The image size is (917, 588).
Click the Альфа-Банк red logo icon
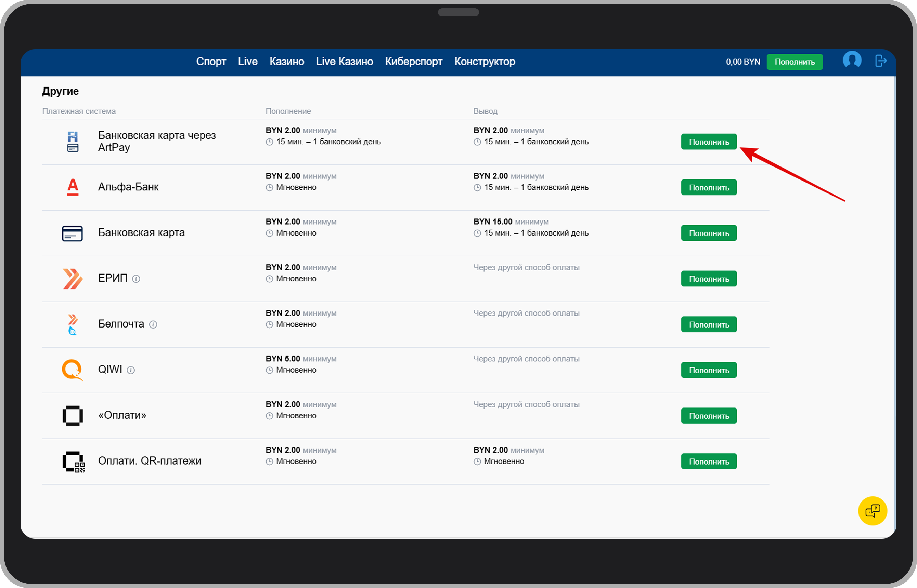73,187
